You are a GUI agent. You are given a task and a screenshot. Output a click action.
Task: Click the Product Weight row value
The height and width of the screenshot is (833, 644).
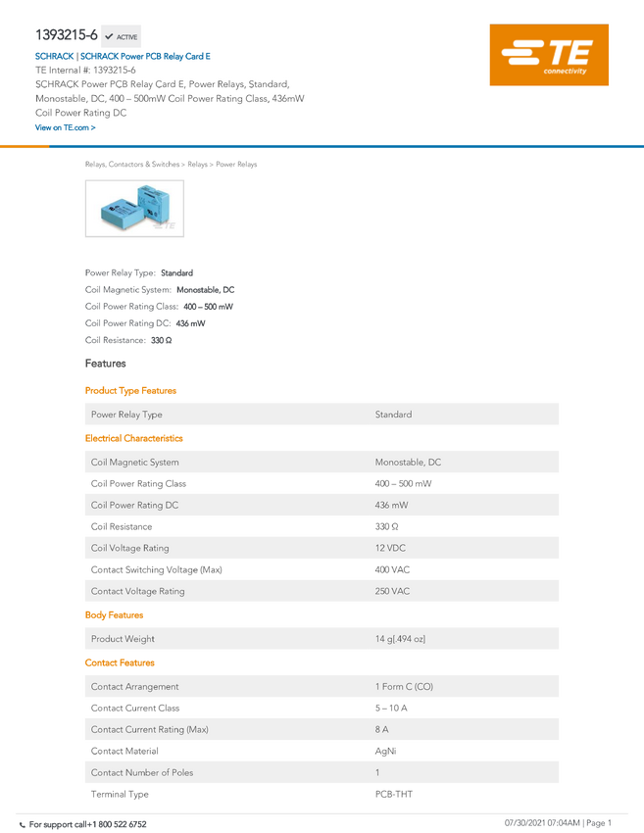(x=400, y=639)
